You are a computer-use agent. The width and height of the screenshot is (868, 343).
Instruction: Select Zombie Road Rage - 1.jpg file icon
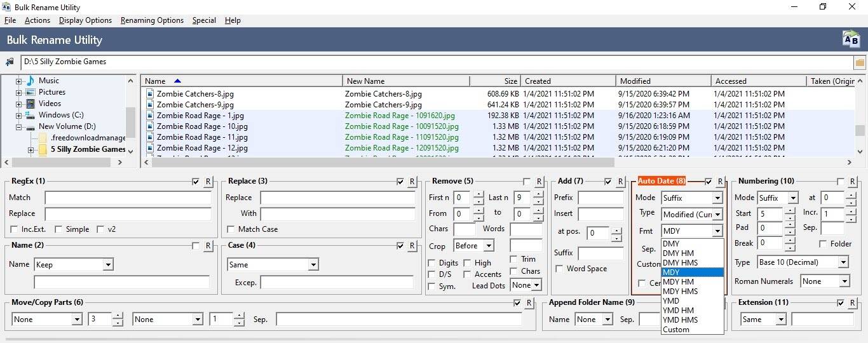coord(151,116)
